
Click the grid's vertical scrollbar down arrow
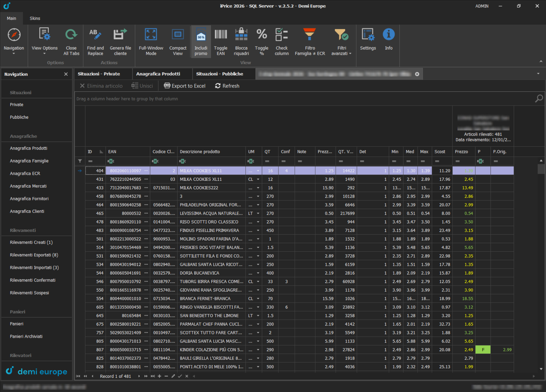pyautogui.click(x=541, y=369)
